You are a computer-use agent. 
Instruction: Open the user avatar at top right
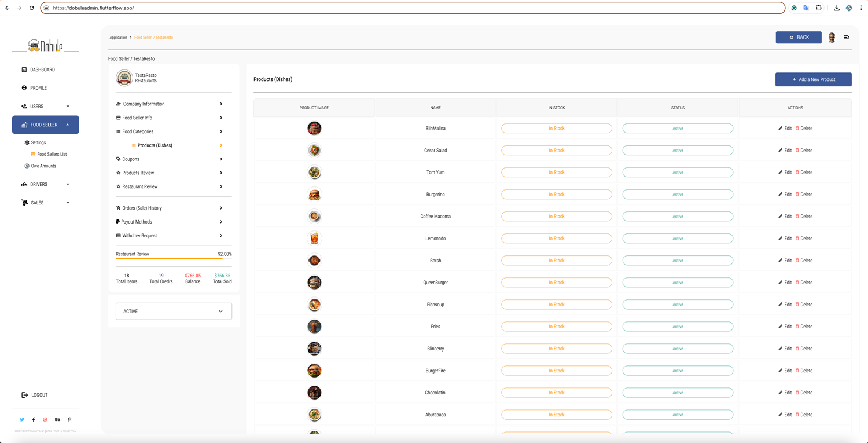pos(832,37)
